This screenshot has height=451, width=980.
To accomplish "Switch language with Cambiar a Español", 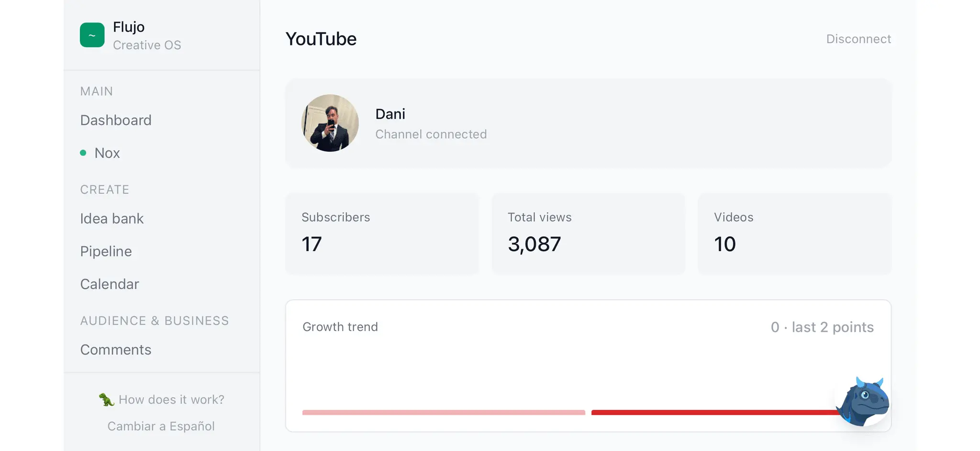I will [x=161, y=426].
